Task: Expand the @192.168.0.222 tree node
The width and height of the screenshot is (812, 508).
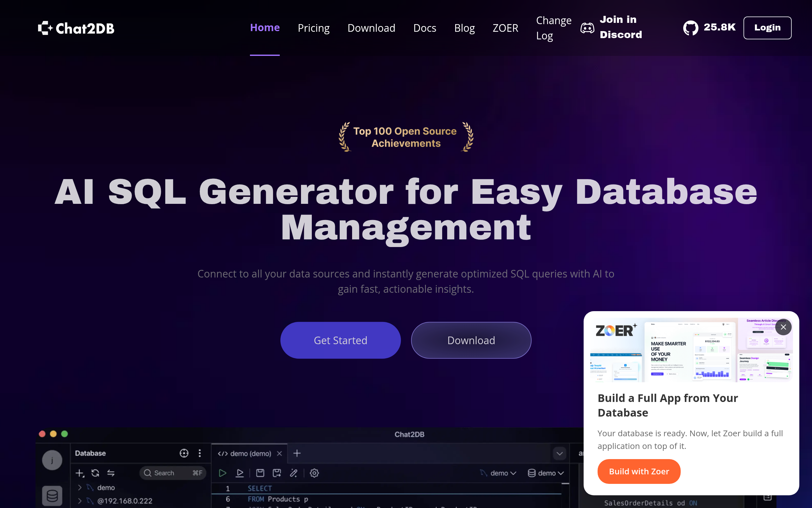Action: pyautogui.click(x=80, y=501)
